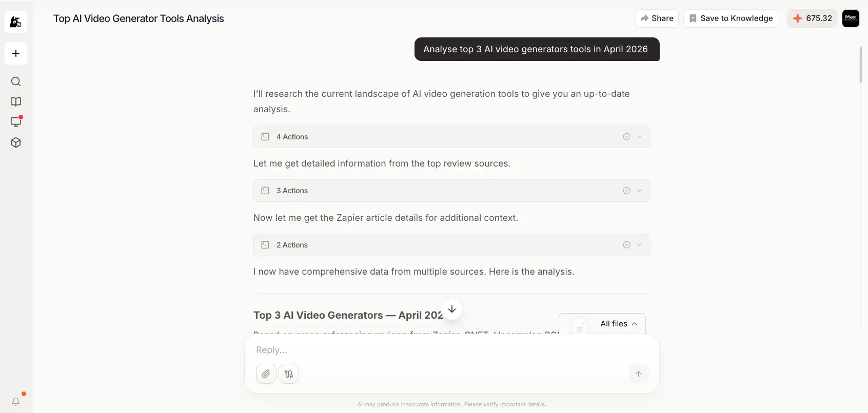Screen dimensions: 868x413
Task: Start a new chat with plus icon
Action: 16,53
